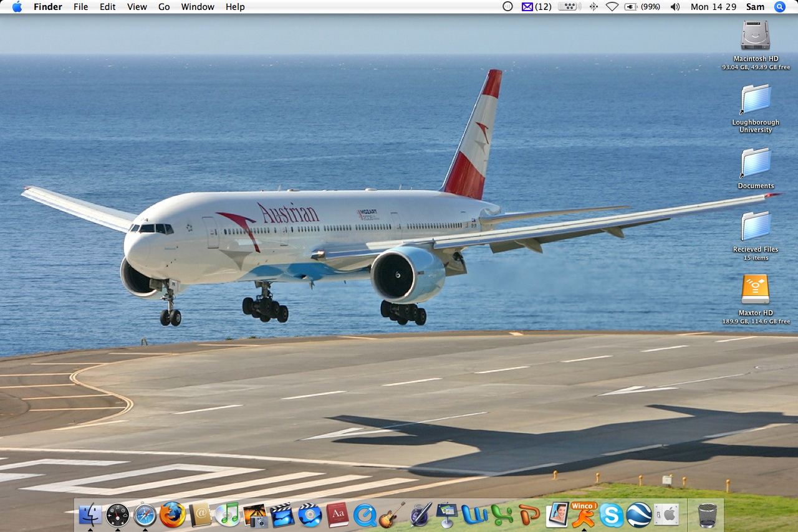Launch QuickTime Player from dock
The image size is (798, 532).
click(x=365, y=515)
